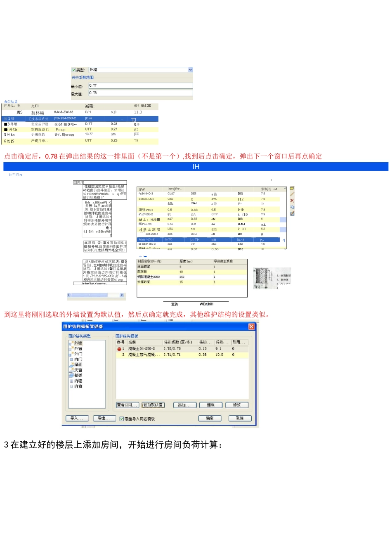Select query result row with value 0.27
Screen dimensions: 392x544
tap(81, 129)
